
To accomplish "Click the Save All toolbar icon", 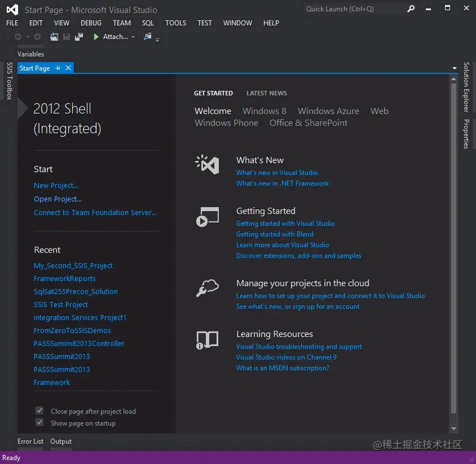I will pos(79,37).
